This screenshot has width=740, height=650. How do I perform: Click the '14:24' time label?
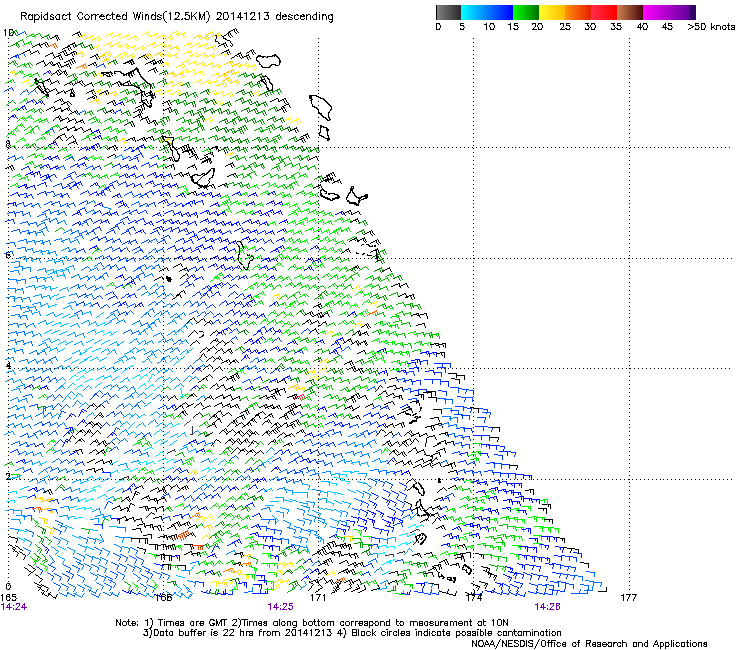point(14,607)
